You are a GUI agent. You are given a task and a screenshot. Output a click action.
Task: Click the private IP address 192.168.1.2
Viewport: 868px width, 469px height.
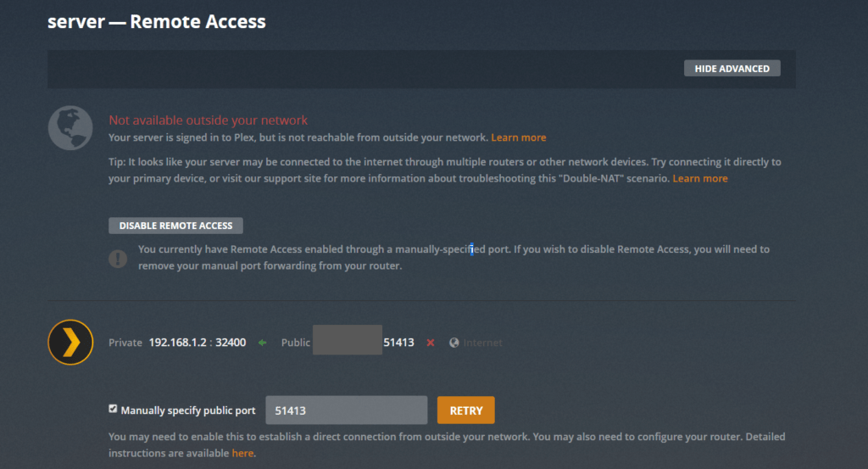click(177, 343)
